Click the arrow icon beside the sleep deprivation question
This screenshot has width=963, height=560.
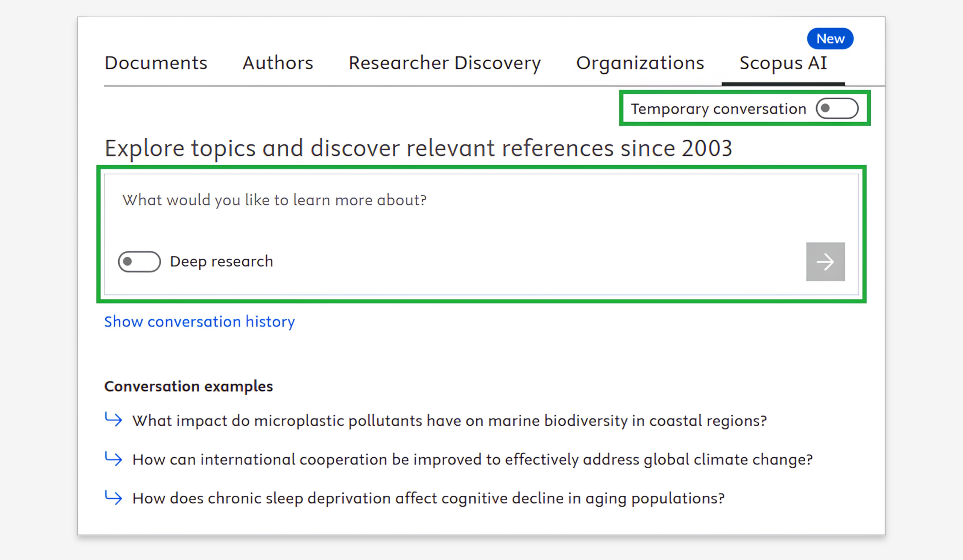click(x=114, y=497)
